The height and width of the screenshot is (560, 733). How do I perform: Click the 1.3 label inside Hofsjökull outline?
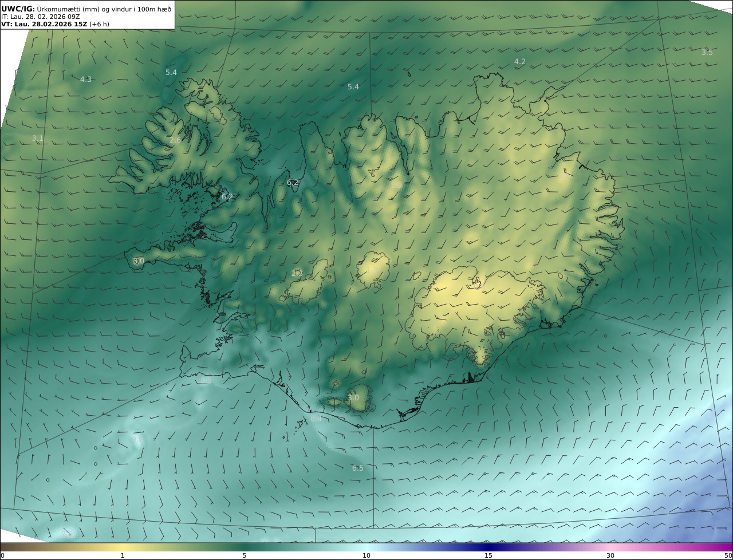coord(371,269)
